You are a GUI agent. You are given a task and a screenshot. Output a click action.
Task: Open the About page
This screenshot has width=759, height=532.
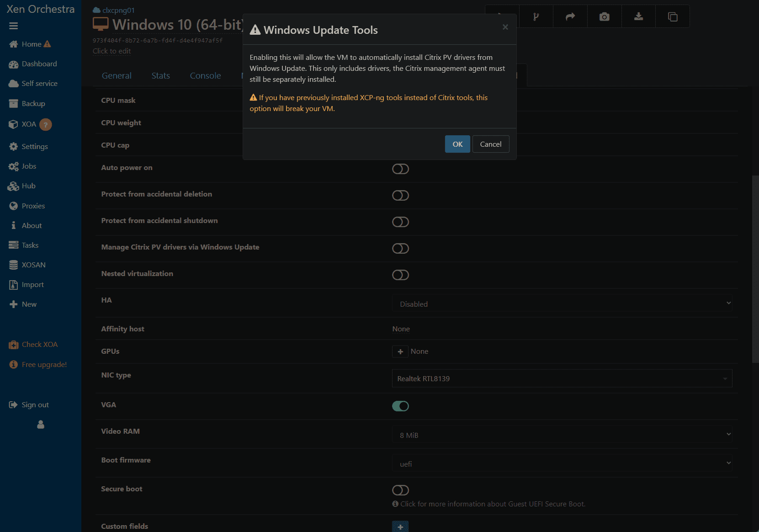point(32,226)
